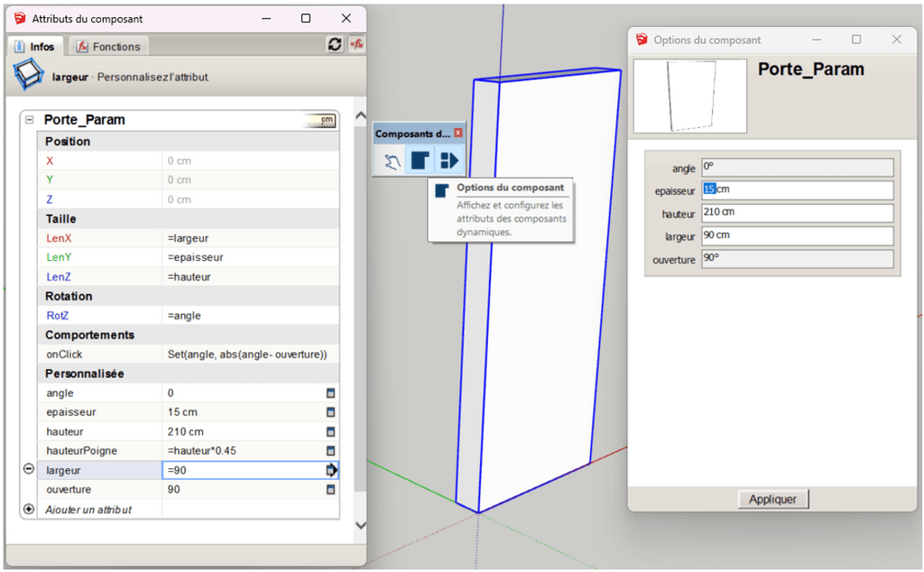
Task: Switch to the Fonctions tab
Action: click(108, 46)
